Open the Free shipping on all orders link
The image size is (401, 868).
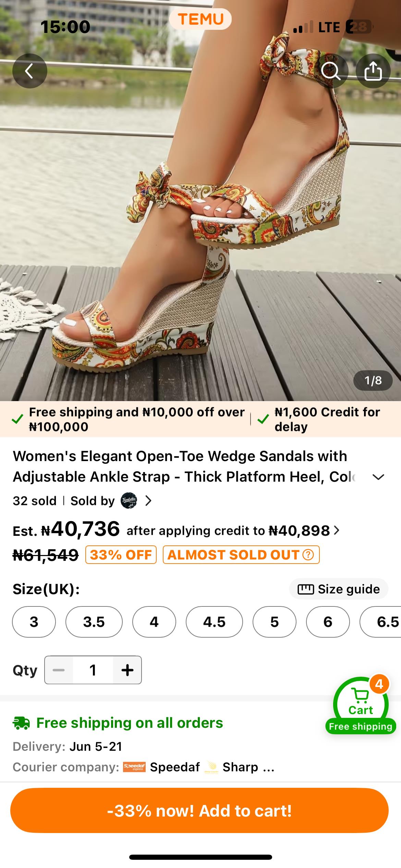click(130, 723)
